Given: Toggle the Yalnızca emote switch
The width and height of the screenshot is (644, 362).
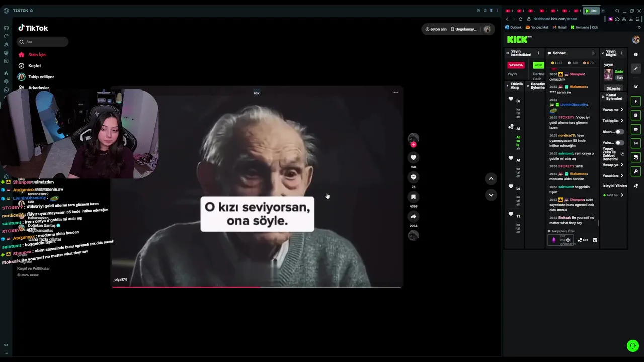Looking at the screenshot, I should click(619, 143).
